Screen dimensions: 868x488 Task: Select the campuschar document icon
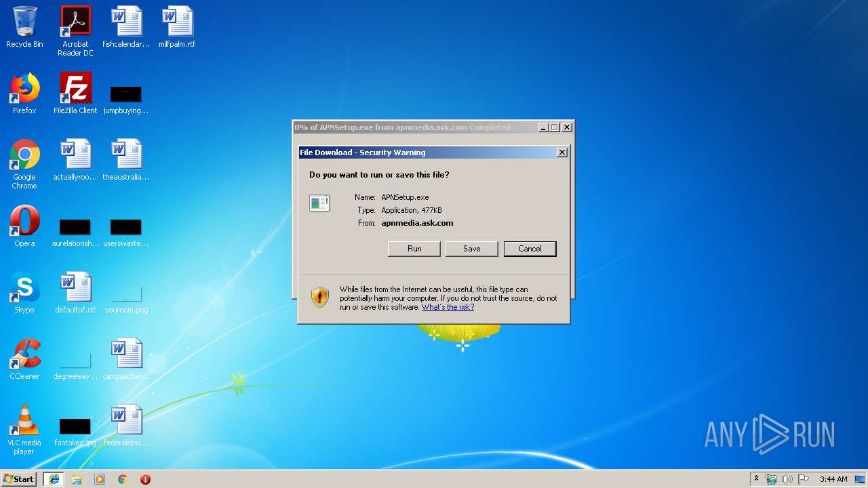(126, 360)
